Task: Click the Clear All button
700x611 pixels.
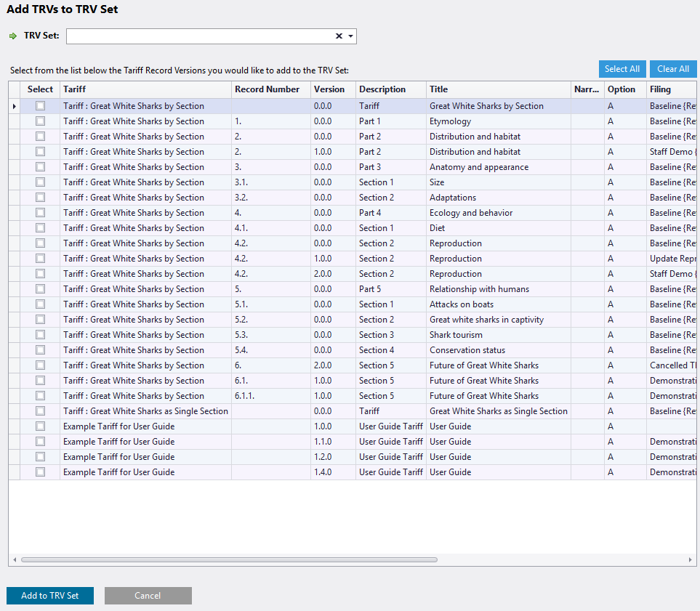Action: coord(673,69)
